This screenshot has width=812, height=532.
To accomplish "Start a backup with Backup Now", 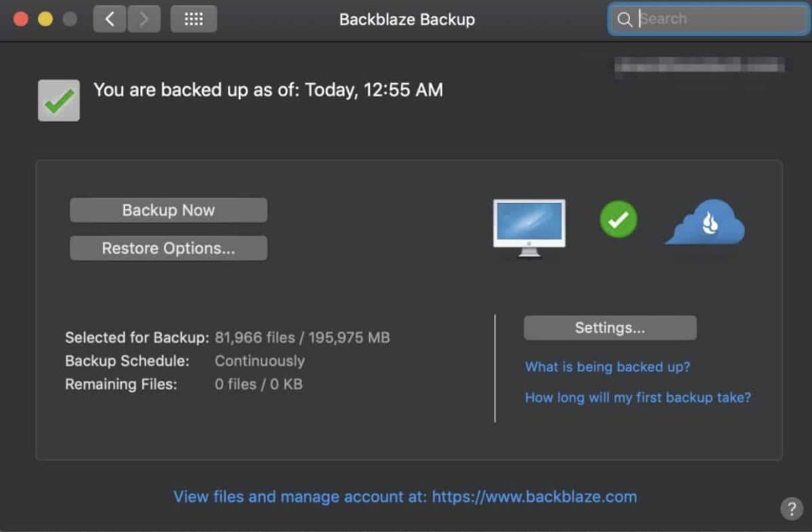I will pyautogui.click(x=168, y=210).
